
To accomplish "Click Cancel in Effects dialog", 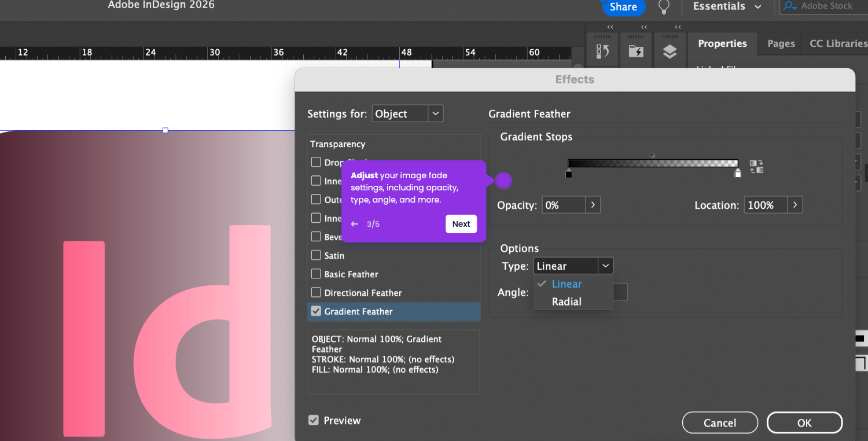I will [x=720, y=423].
